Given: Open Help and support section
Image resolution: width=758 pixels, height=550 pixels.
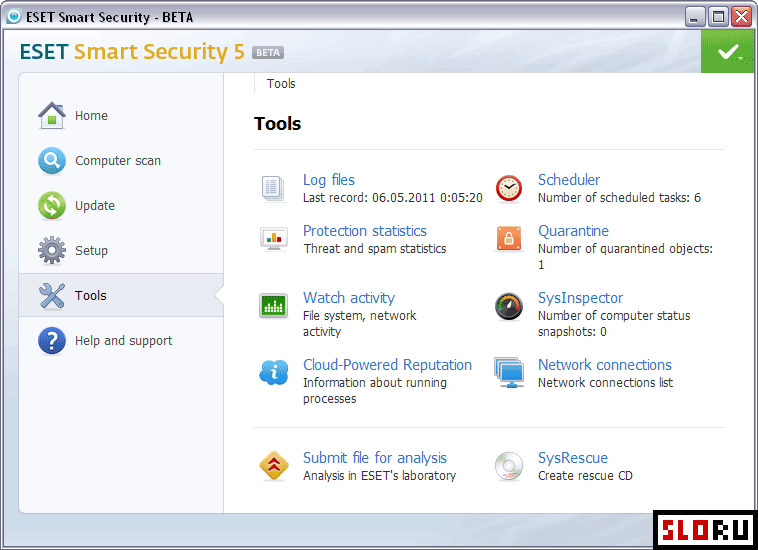Looking at the screenshot, I should tap(121, 341).
